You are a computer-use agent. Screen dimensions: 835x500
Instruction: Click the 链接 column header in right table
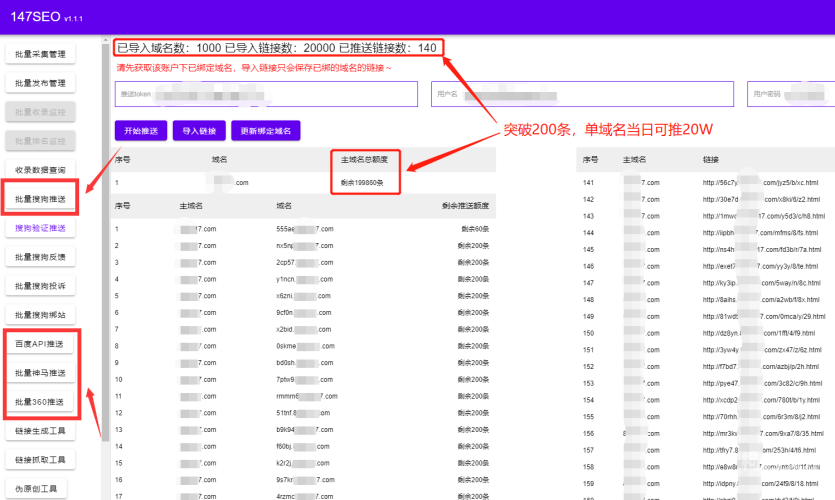710,160
